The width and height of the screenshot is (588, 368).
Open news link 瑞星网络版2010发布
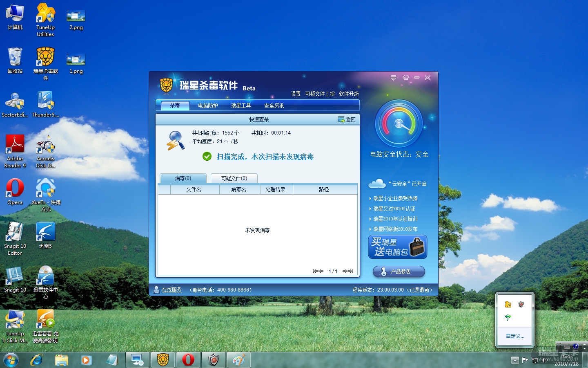point(395,229)
